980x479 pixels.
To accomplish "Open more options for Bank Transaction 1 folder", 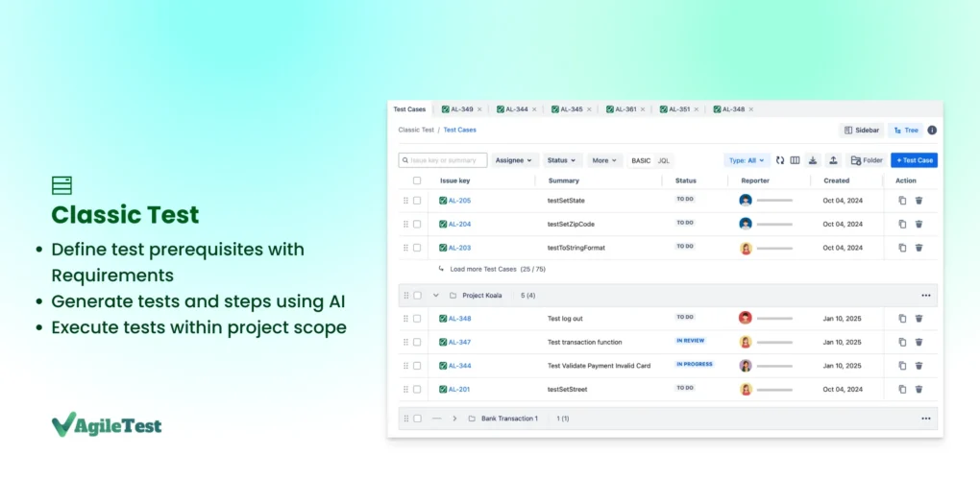I will 925,419.
